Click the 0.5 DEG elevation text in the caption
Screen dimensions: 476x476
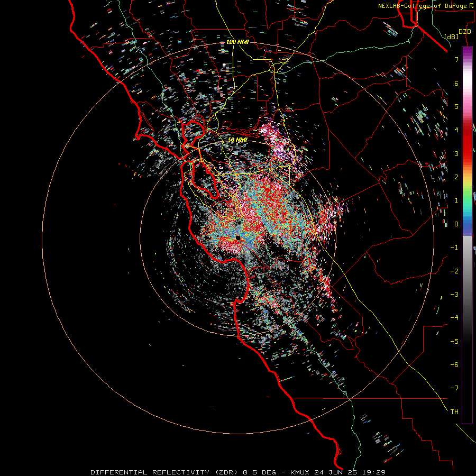point(260,472)
